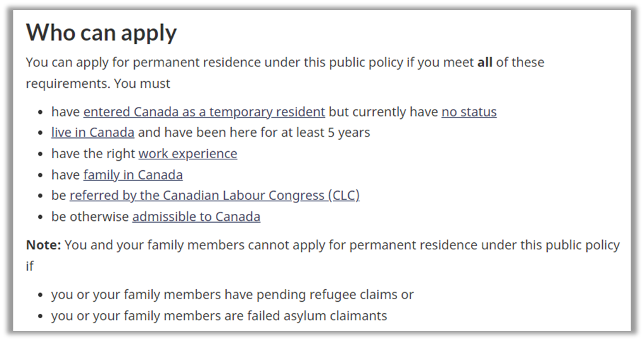644x341 pixels.
Task: Open the "entered Canada as a temporary resident" link
Action: [204, 112]
